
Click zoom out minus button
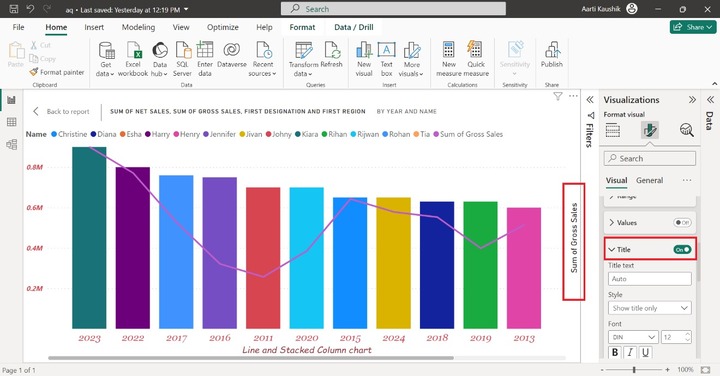point(602,370)
